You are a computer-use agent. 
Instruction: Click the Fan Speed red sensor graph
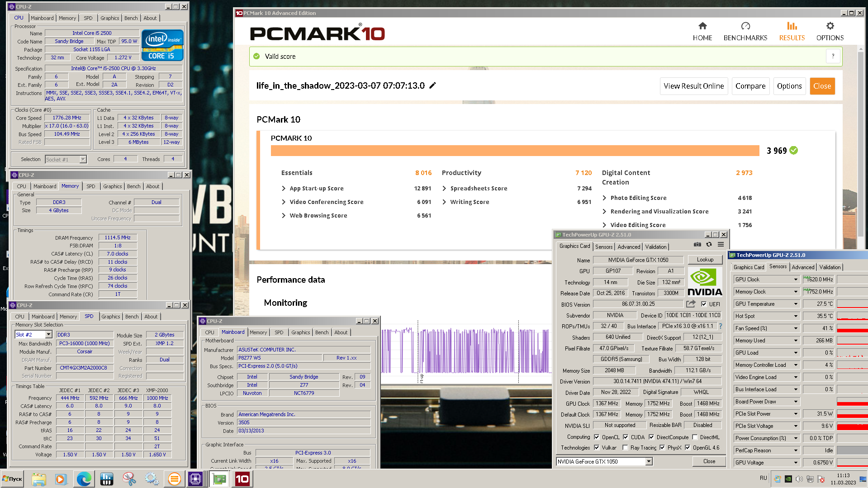852,328
